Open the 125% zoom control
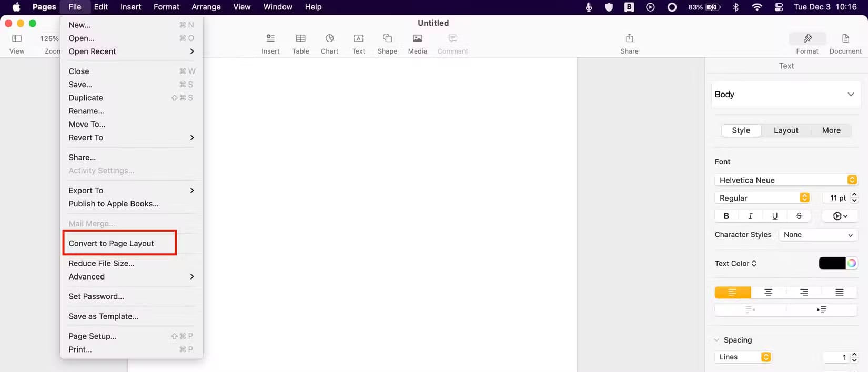Image resolution: width=868 pixels, height=372 pixels. 49,38
